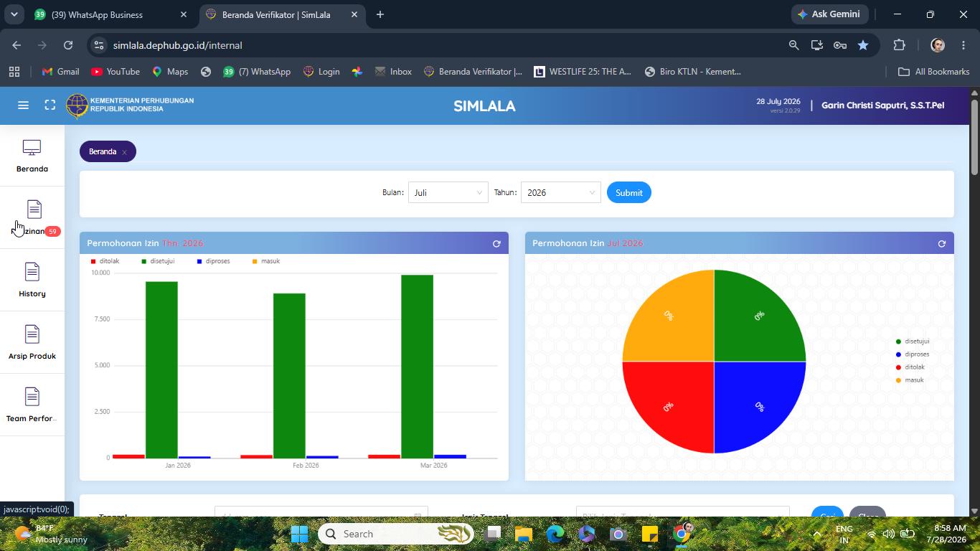Launch Microsoft Edge from the taskbar

pos(555,534)
